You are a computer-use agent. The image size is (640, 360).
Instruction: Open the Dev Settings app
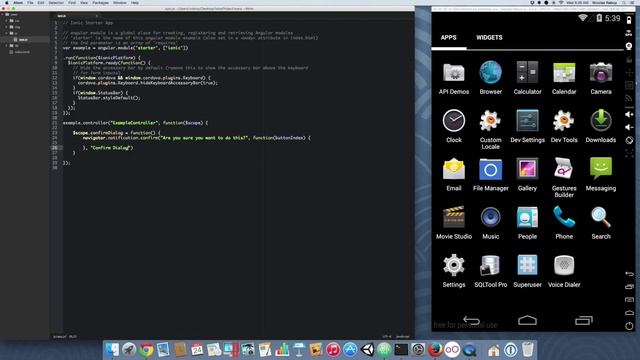(x=527, y=126)
